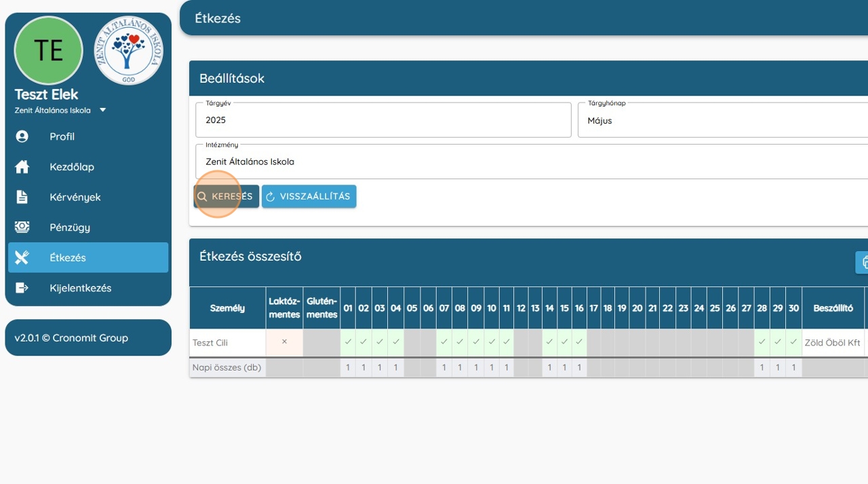
Task: Toggle the day 01 meal checkmark for Teszt Cili
Action: (x=348, y=342)
